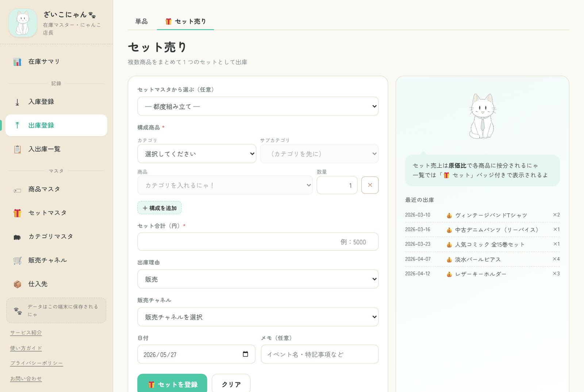Click the セットマスタ gift box icon
Image resolution: width=584 pixels, height=392 pixels.
click(17, 213)
